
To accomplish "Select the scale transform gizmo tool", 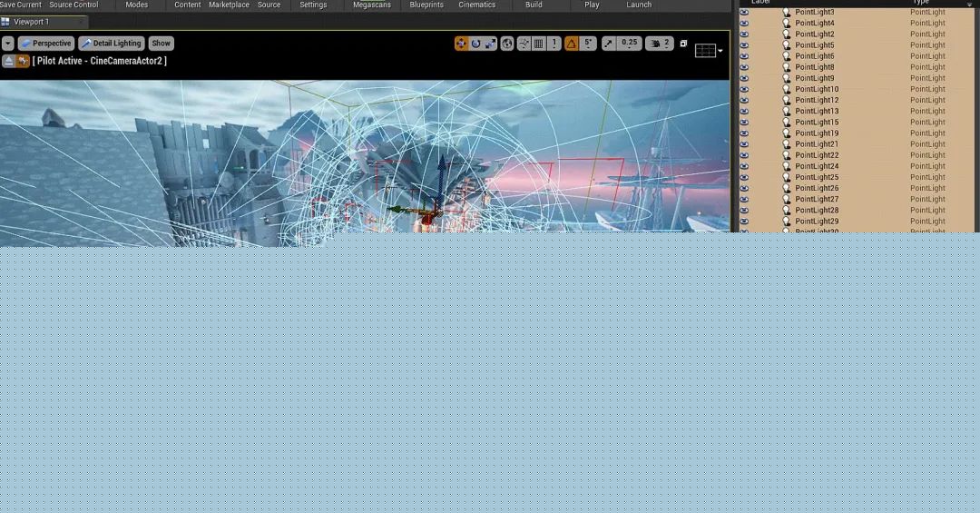I will 490,44.
